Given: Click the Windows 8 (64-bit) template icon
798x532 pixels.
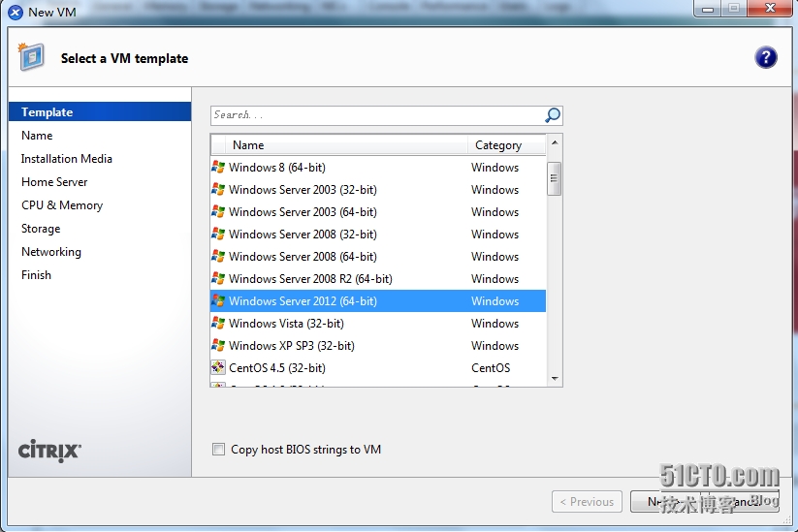Looking at the screenshot, I should [218, 167].
